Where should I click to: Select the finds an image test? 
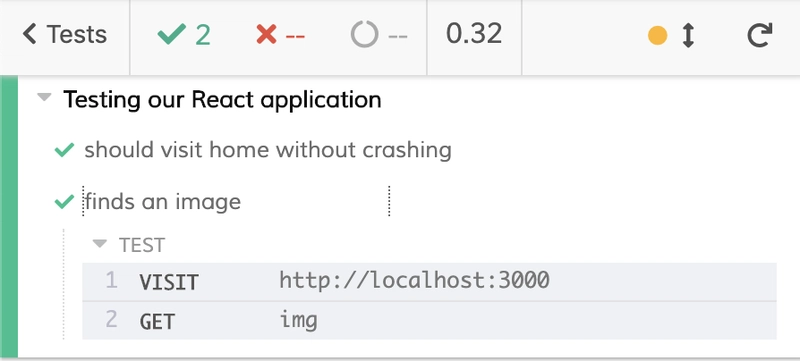point(163,201)
